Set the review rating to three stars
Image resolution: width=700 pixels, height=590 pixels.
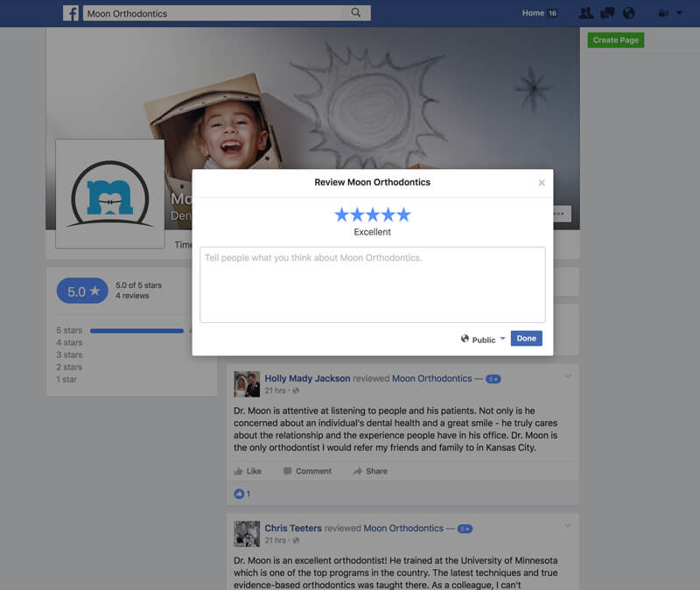tap(372, 213)
